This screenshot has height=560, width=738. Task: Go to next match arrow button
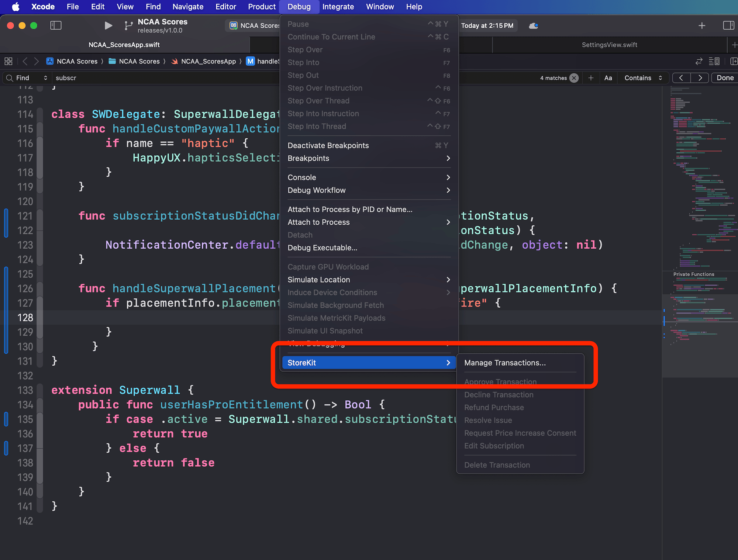700,78
